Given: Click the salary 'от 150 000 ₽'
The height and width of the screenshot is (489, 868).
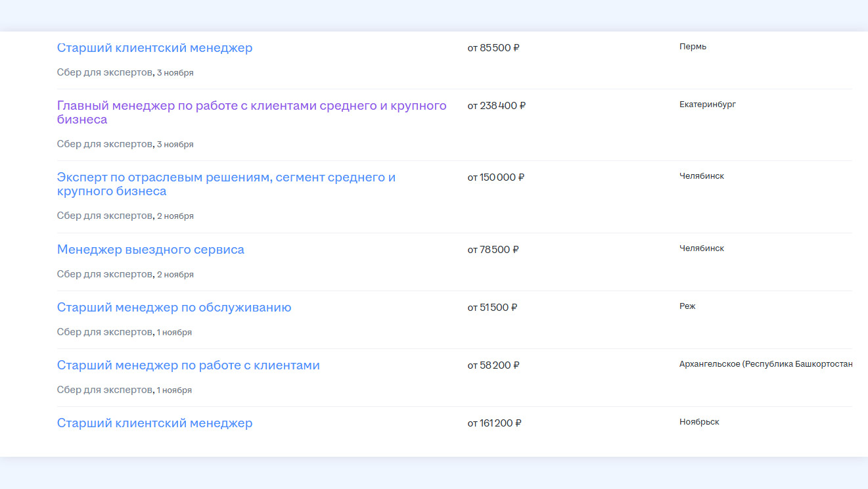Looking at the screenshot, I should click(x=495, y=177).
